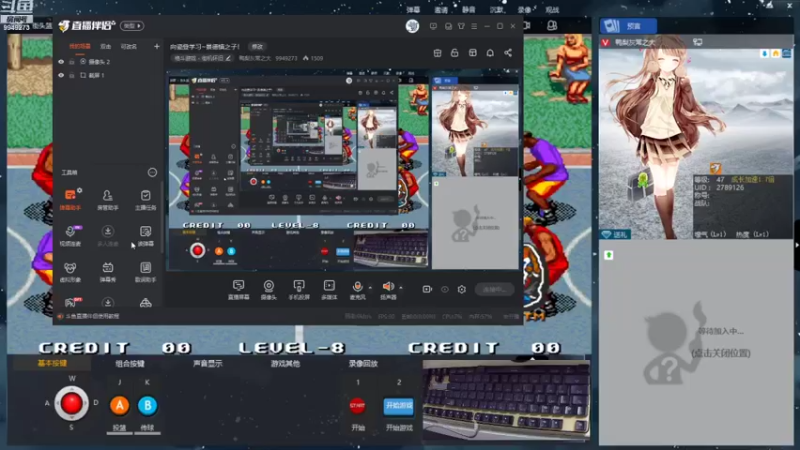This screenshot has width=800, height=450.
Task: Mute the 扬声器 speaker
Action: (x=388, y=289)
